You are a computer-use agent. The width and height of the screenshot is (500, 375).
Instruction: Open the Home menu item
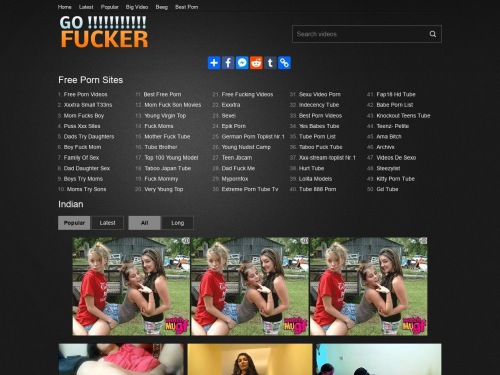point(65,7)
